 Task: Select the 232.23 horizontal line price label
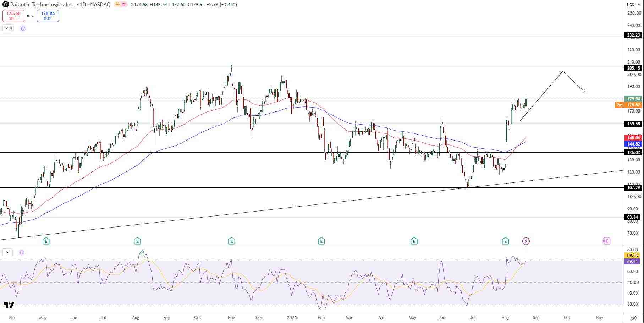[x=633, y=35]
